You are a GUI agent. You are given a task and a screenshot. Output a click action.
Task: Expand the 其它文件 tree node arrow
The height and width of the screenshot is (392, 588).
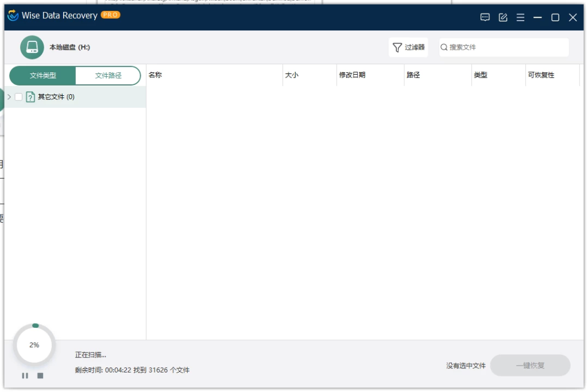tap(9, 97)
